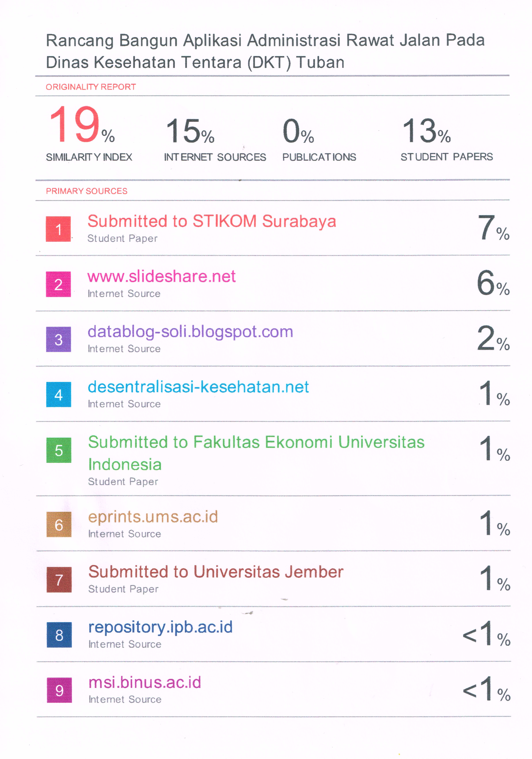Open the www.slideshare.net source link

pos(161,276)
